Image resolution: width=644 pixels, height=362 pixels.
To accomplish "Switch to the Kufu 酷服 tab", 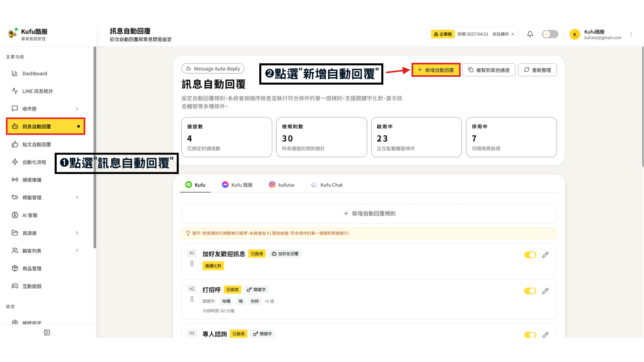I will pyautogui.click(x=237, y=185).
